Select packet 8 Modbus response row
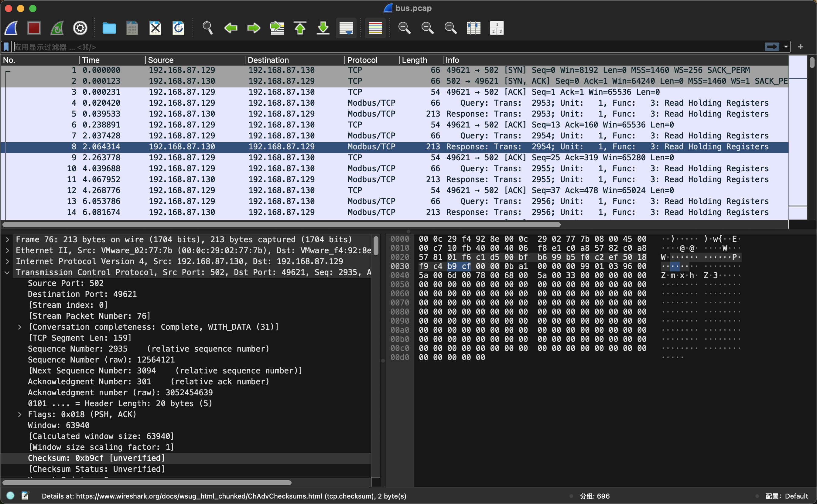Viewport: 817px width, 504px height. (395, 147)
